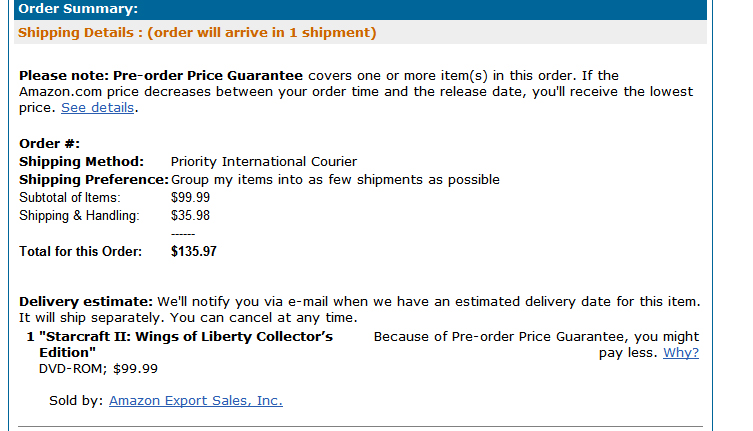753x431 pixels.
Task: Click the Shipping Method label
Action: (82, 162)
